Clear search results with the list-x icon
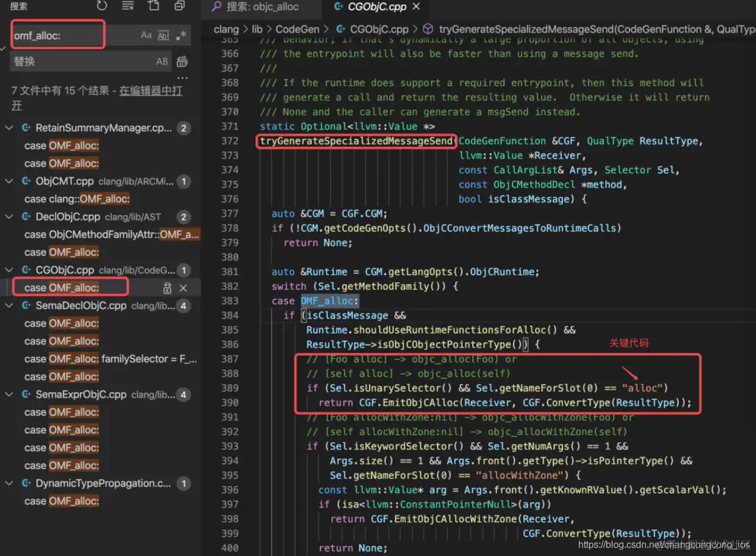Image resolution: width=756 pixels, height=556 pixels. [x=127, y=6]
